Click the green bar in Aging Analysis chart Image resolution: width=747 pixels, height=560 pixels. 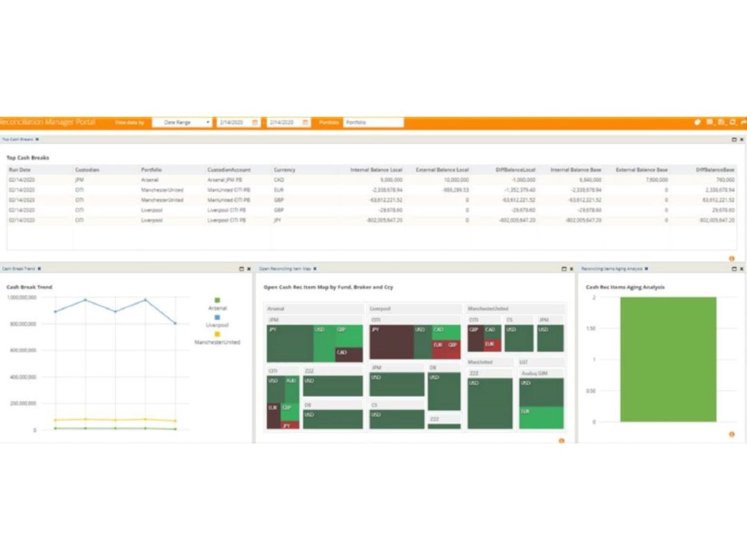coord(668,359)
